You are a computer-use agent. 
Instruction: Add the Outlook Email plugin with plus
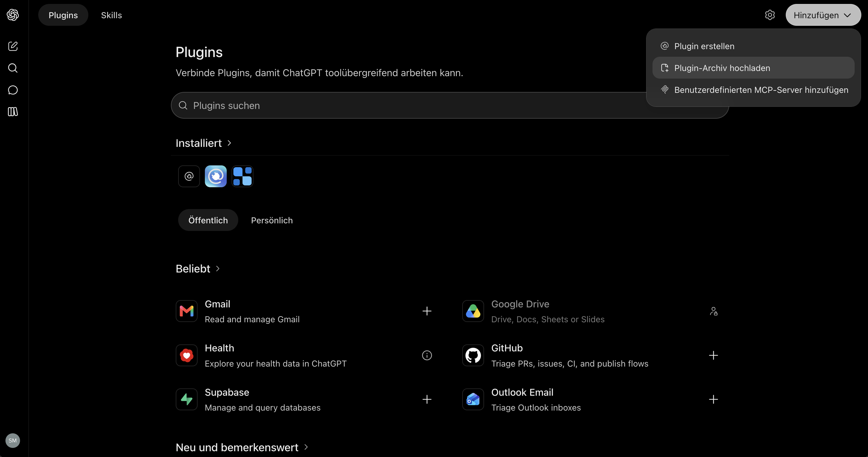coord(713,399)
